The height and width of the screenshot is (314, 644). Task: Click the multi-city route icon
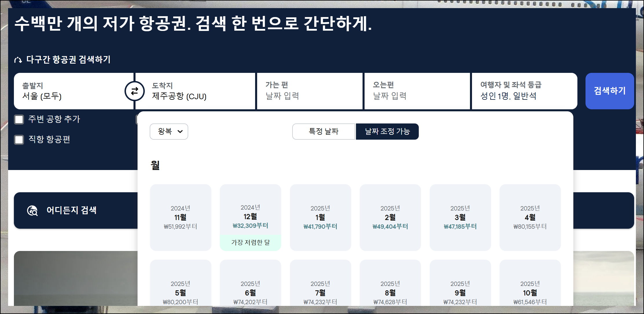click(x=18, y=60)
